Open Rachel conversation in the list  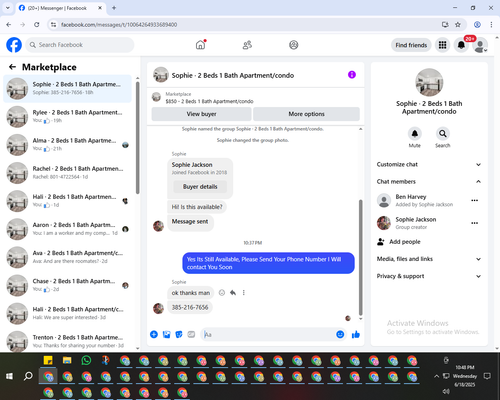tap(67, 173)
